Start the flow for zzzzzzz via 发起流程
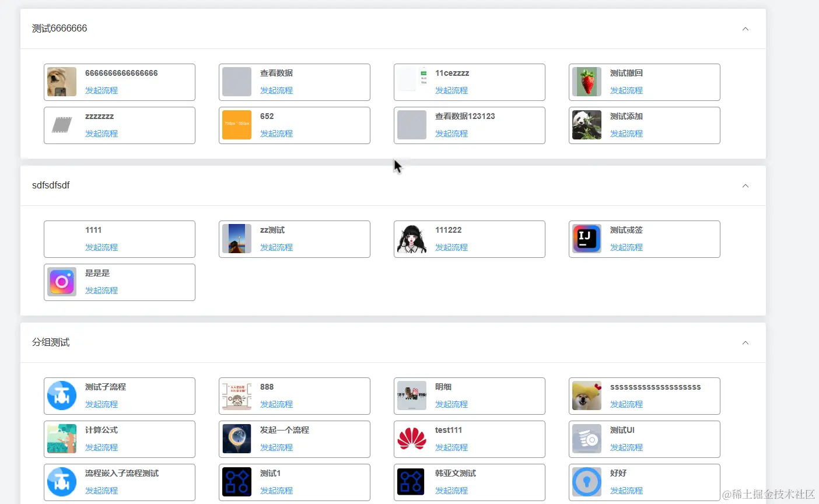This screenshot has height=504, width=819. click(x=101, y=134)
